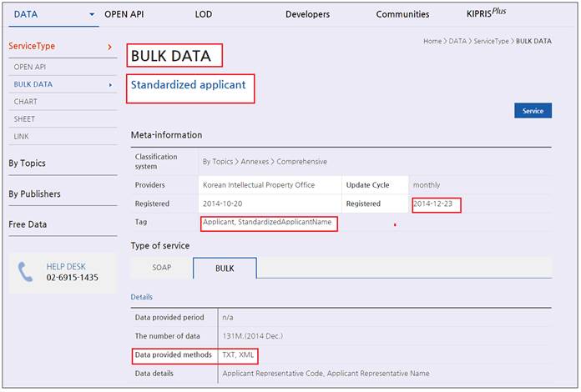Click the Korean Intellectual Property Office value
Image resolution: width=581 pixels, height=392 pixels.
pyautogui.click(x=259, y=185)
